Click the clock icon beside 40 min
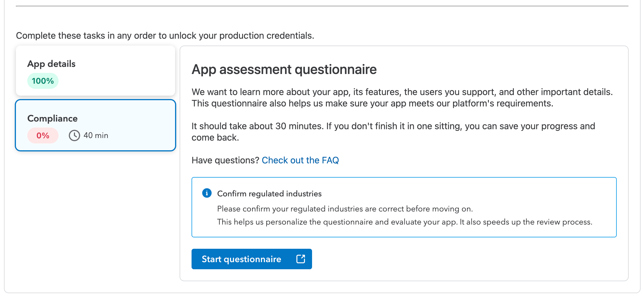 pos(74,135)
